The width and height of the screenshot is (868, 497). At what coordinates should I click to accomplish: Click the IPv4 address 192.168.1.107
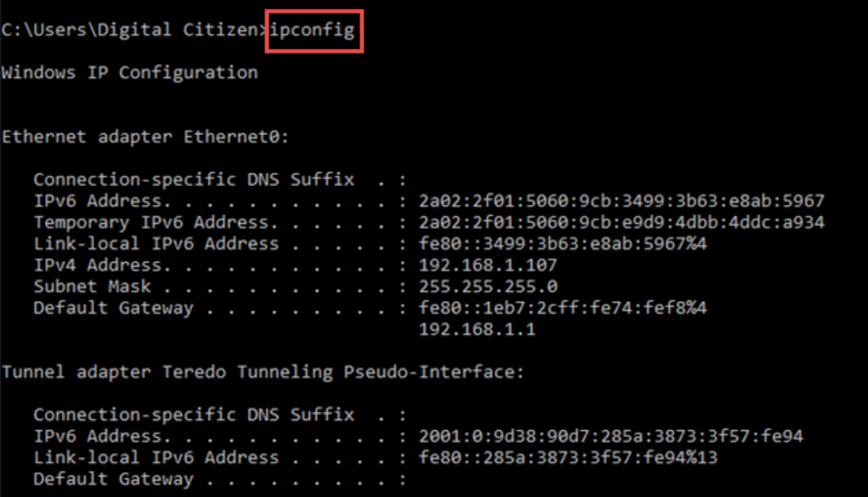coord(488,265)
